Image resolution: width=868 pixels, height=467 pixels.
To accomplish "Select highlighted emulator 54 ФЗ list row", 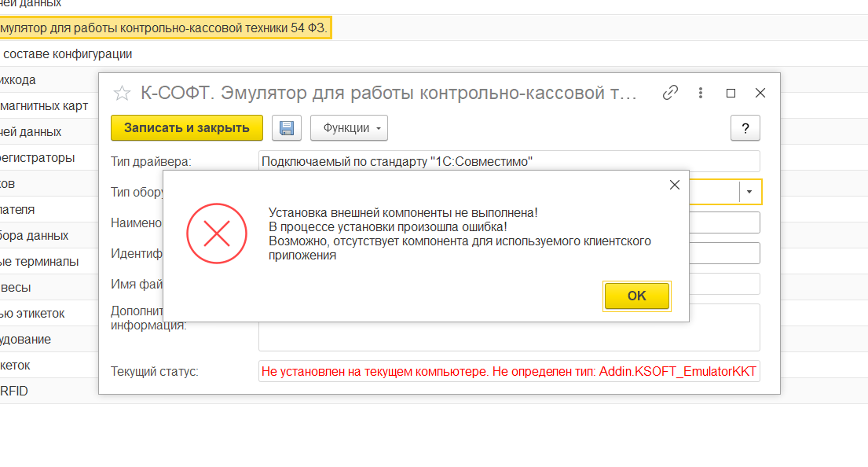I will coord(165,28).
